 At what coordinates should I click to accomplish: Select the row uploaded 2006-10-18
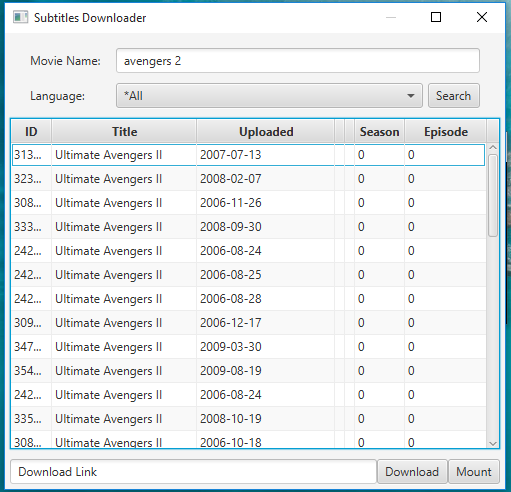[248, 440]
